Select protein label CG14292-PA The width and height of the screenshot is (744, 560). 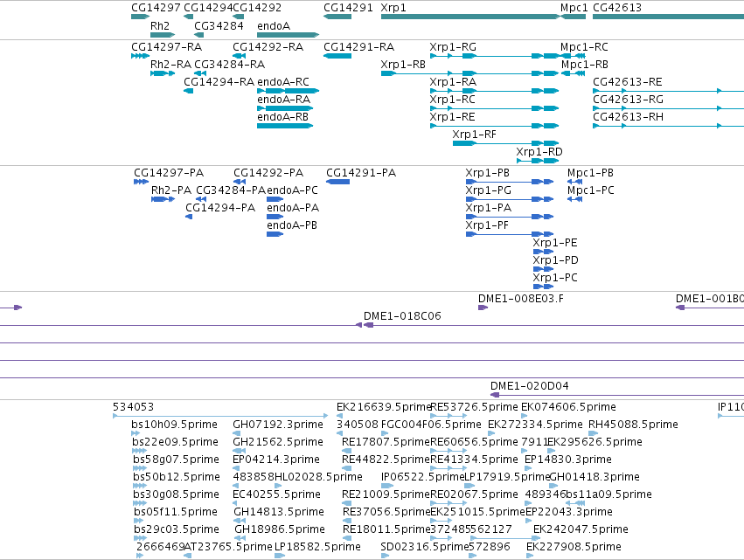[x=268, y=174]
